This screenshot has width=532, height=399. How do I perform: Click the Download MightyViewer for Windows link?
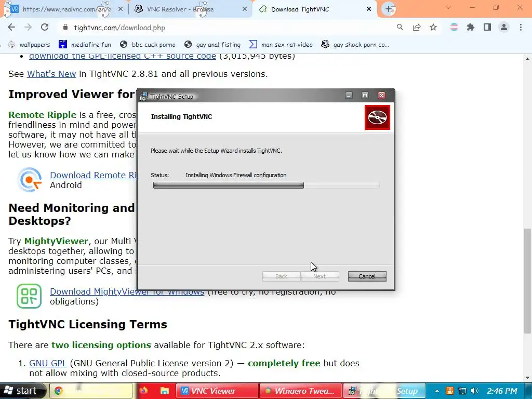(127, 291)
